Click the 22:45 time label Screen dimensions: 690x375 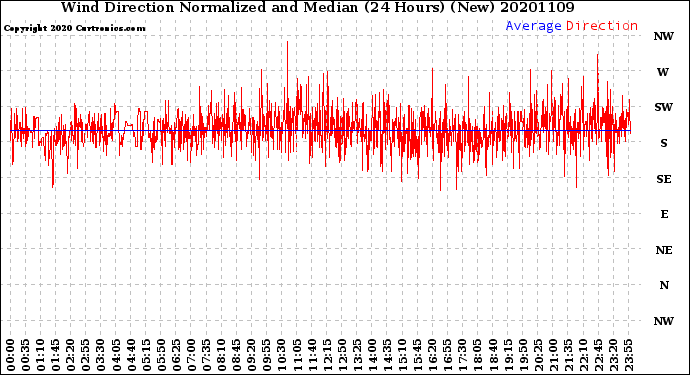tap(598, 355)
